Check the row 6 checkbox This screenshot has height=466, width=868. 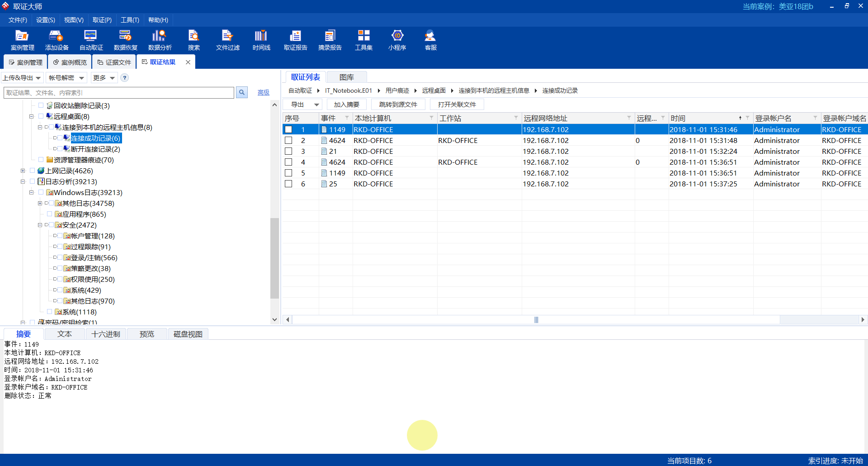288,184
